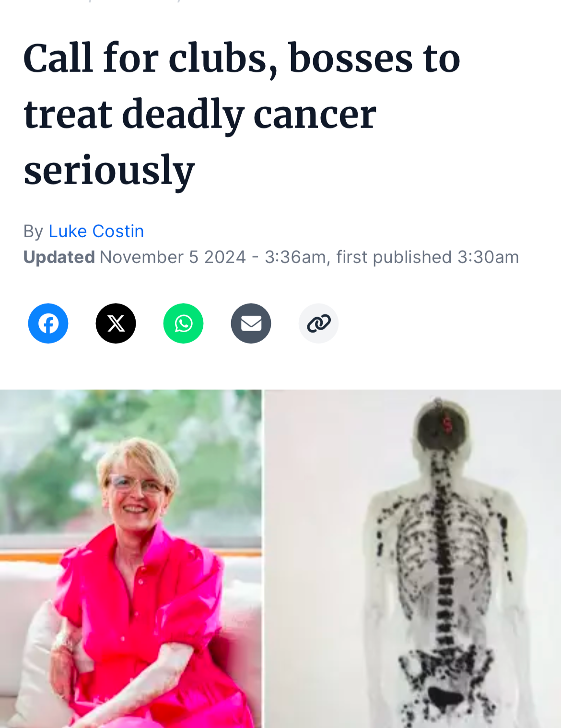
Task: Click the '3:36am' updated time
Action: tap(295, 257)
